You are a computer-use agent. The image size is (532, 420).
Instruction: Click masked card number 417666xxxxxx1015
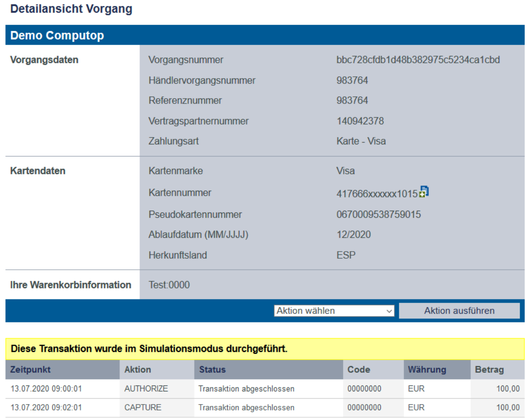[377, 193]
